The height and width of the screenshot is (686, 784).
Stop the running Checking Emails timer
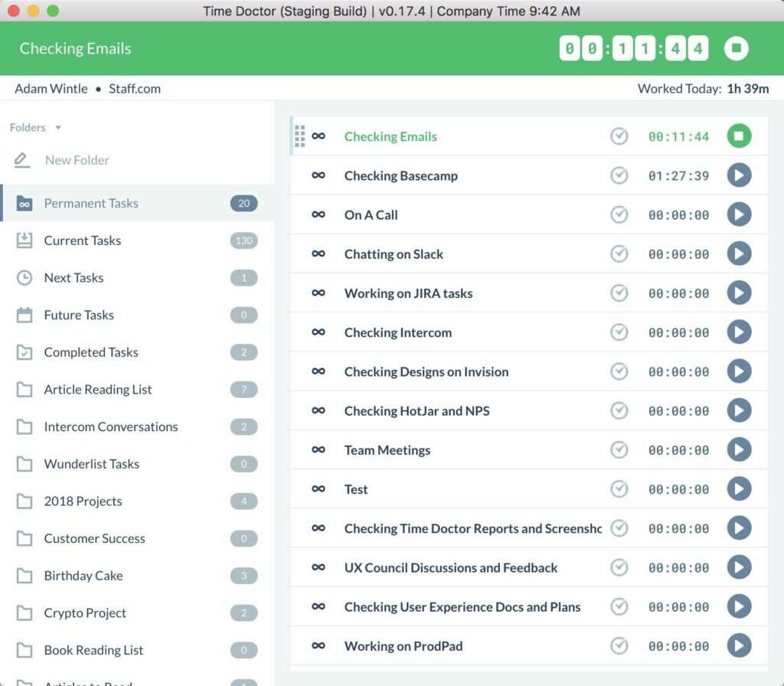click(x=739, y=136)
